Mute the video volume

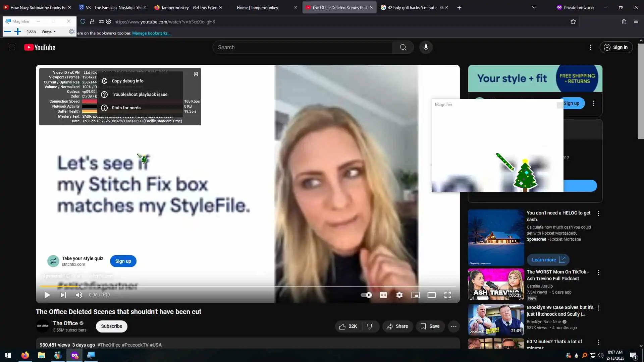(79, 295)
